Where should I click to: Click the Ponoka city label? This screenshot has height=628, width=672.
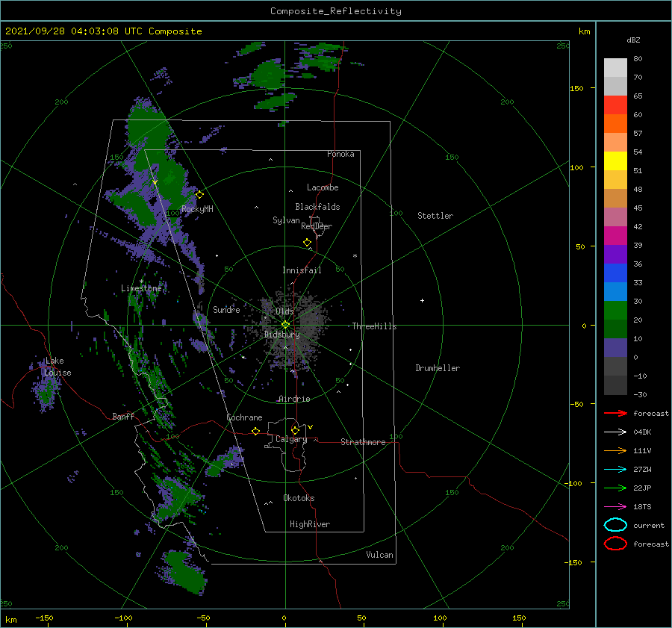(340, 154)
